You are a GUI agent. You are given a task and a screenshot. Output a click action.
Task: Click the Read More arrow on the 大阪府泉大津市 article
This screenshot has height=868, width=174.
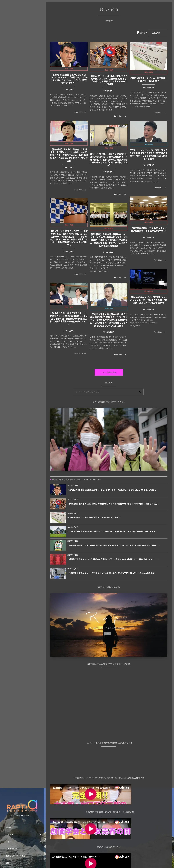click(x=125, y=355)
